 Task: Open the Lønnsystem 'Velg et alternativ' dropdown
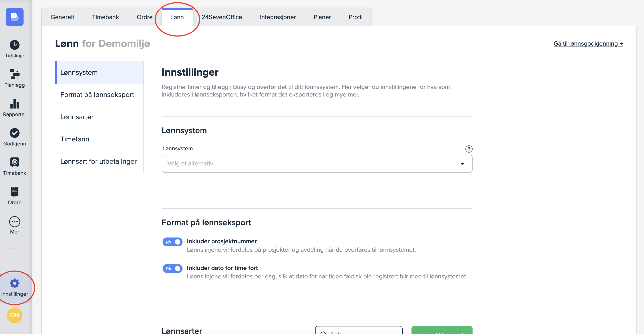(x=317, y=163)
